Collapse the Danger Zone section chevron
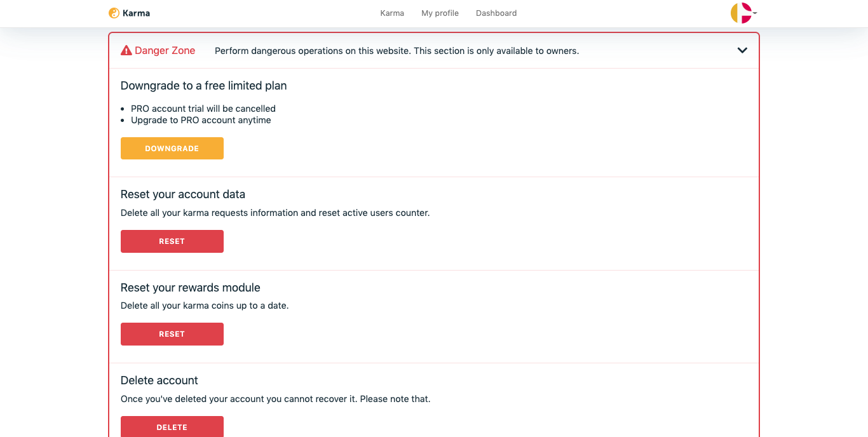 742,50
